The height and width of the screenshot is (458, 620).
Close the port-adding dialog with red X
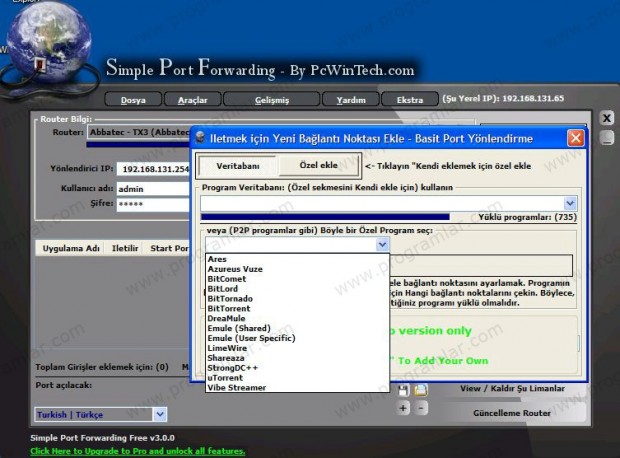click(x=575, y=138)
